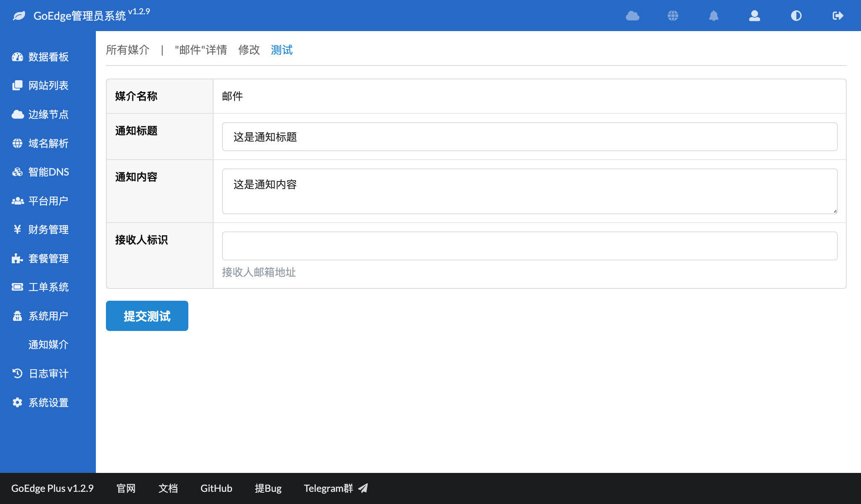Click the 提交测试 button
The image size is (861, 504).
click(x=147, y=316)
